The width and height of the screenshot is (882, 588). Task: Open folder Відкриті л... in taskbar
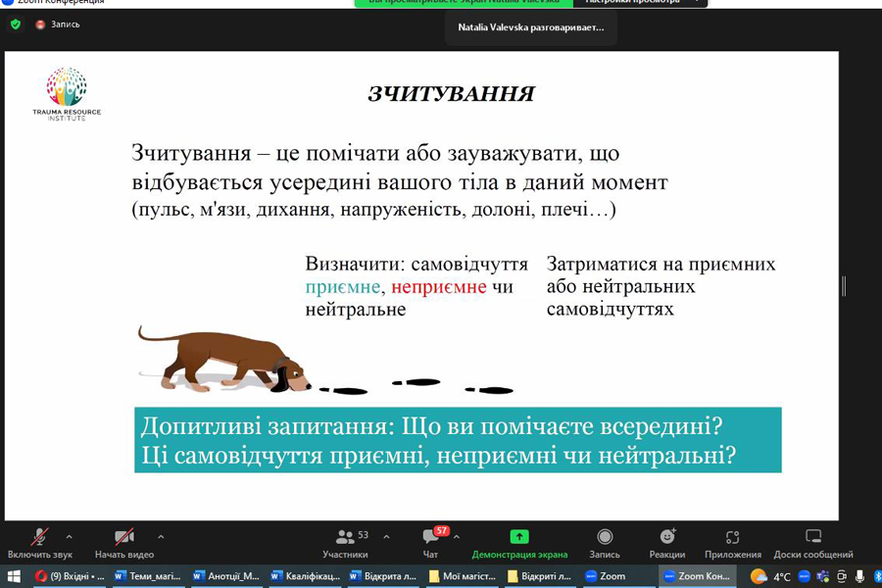541,576
